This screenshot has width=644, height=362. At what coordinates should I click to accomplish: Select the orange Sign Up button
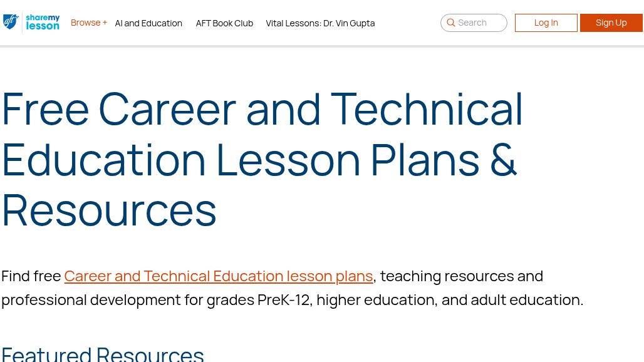[x=611, y=23]
